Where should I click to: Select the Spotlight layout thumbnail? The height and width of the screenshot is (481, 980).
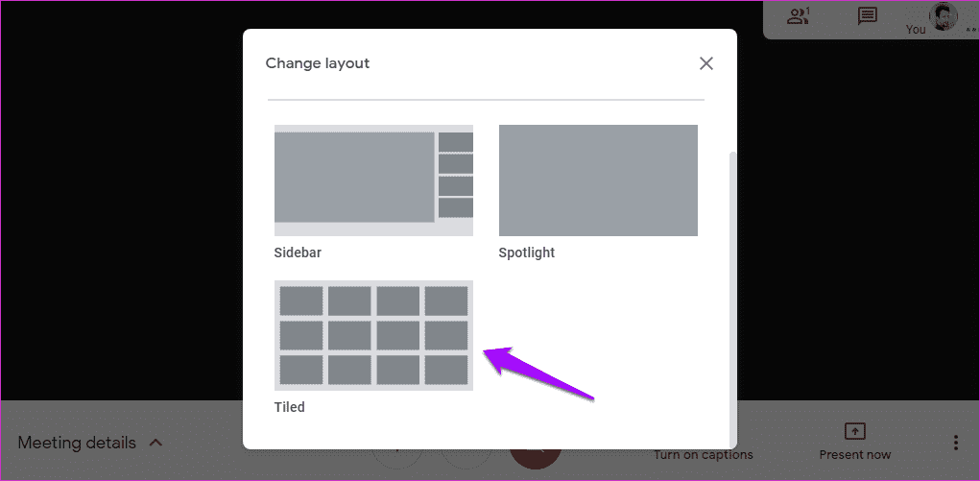point(598,180)
